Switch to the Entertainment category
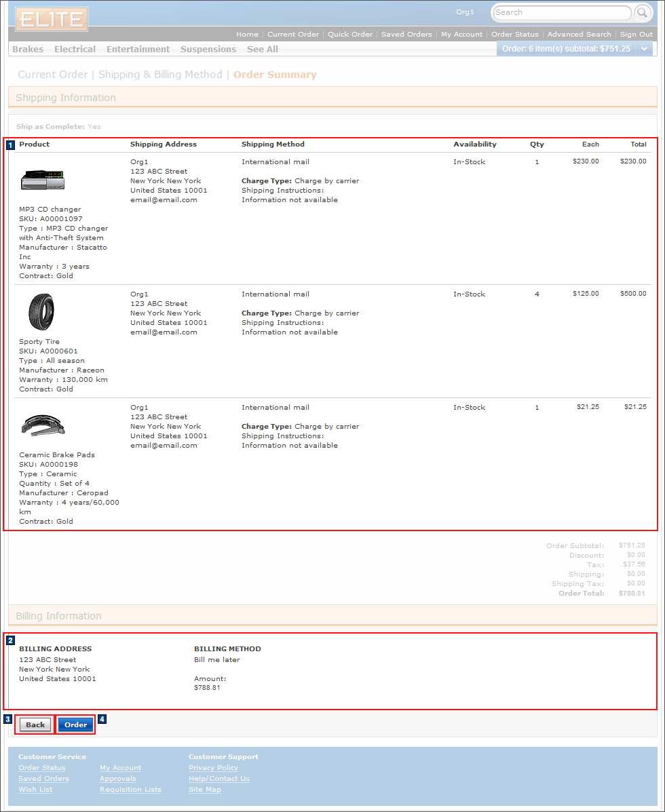665x812 pixels. tap(138, 48)
